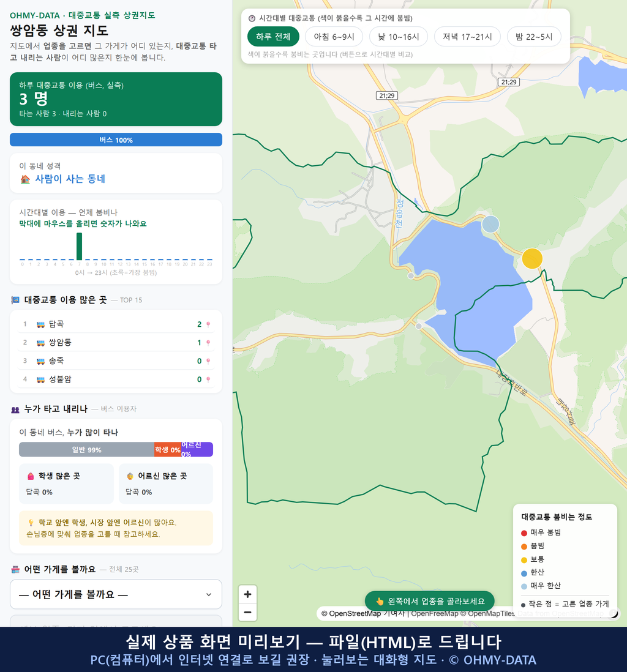Click the 사람이 사는 동네 neighborhood type text
Screen dimensions: 627x672
[70, 179]
